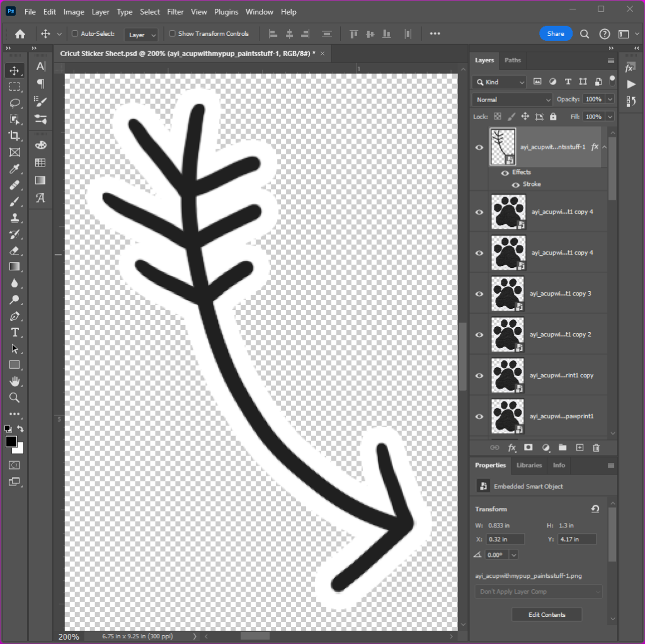This screenshot has height=644, width=645.
Task: Open the Kind layer filter dropdown
Action: coord(499,82)
